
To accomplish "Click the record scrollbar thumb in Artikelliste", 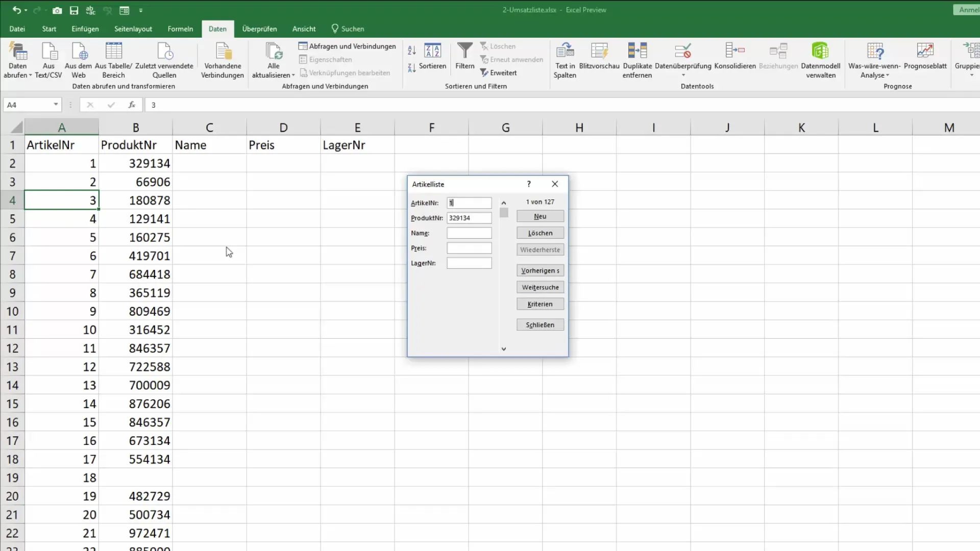I will click(x=504, y=213).
